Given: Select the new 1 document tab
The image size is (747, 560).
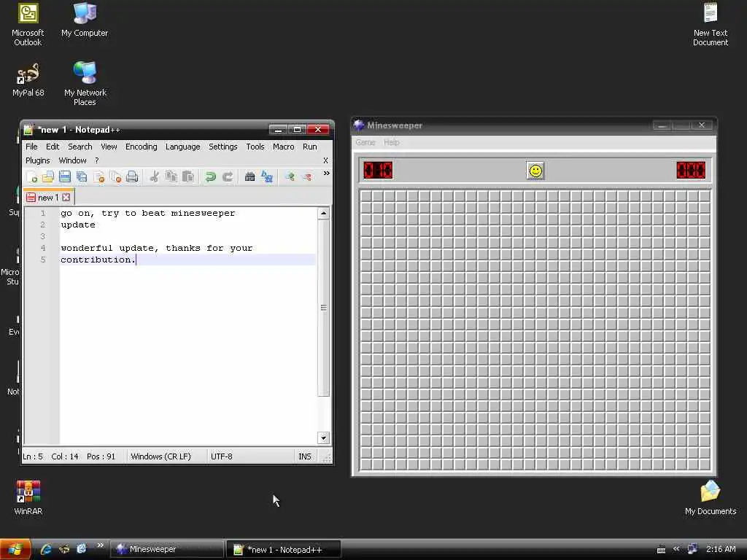Looking at the screenshot, I should click(x=49, y=197).
